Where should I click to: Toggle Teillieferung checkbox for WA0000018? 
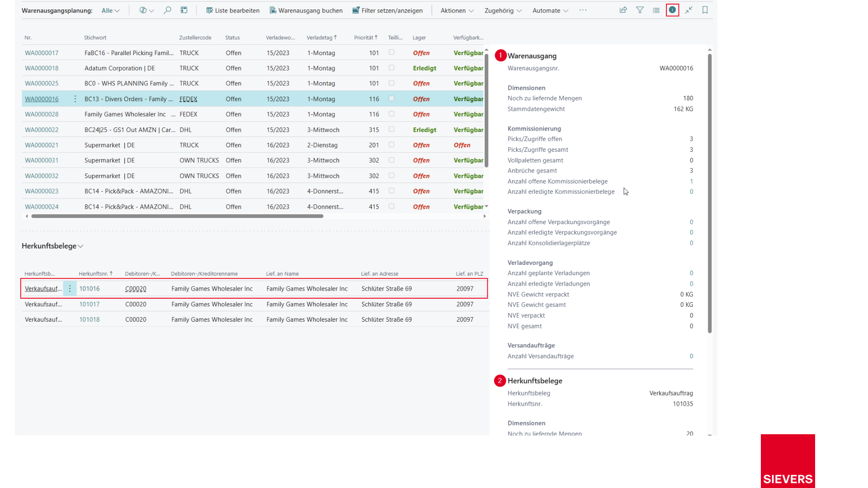click(392, 68)
